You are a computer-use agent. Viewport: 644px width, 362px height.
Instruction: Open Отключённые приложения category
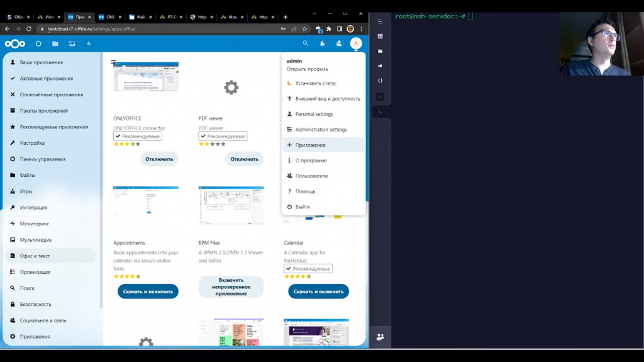click(52, 94)
